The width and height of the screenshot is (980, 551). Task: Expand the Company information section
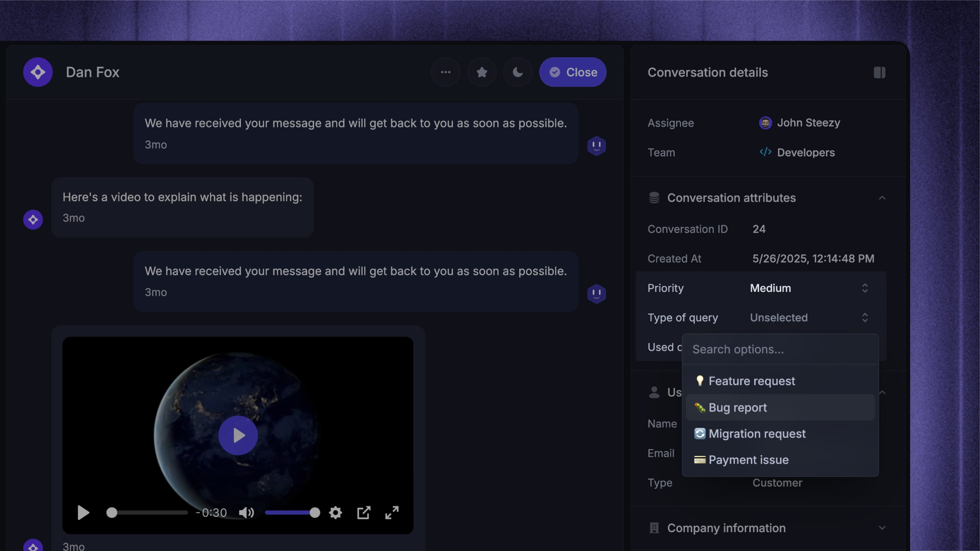pos(882,528)
